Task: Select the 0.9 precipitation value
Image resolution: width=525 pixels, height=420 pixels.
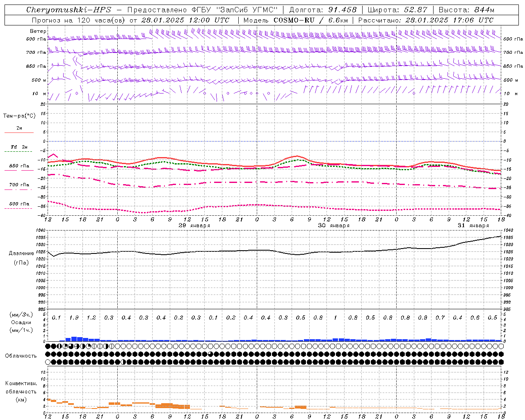Action: 422,318
